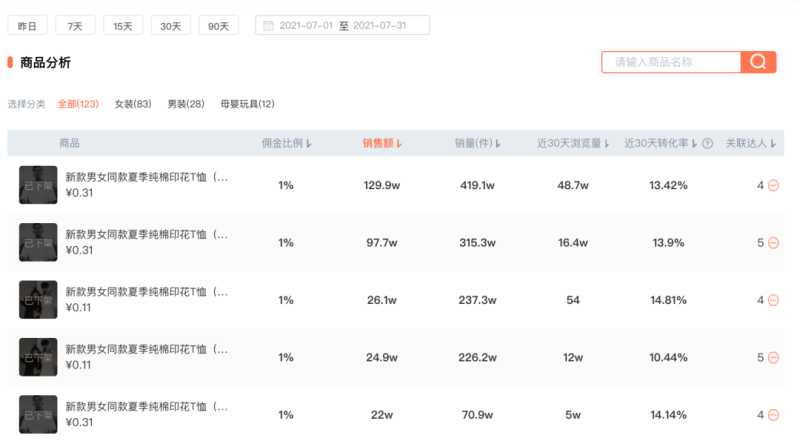This screenshot has width=800, height=441.
Task: Open more-influencers icon in 129.9w row
Action: coord(773,185)
